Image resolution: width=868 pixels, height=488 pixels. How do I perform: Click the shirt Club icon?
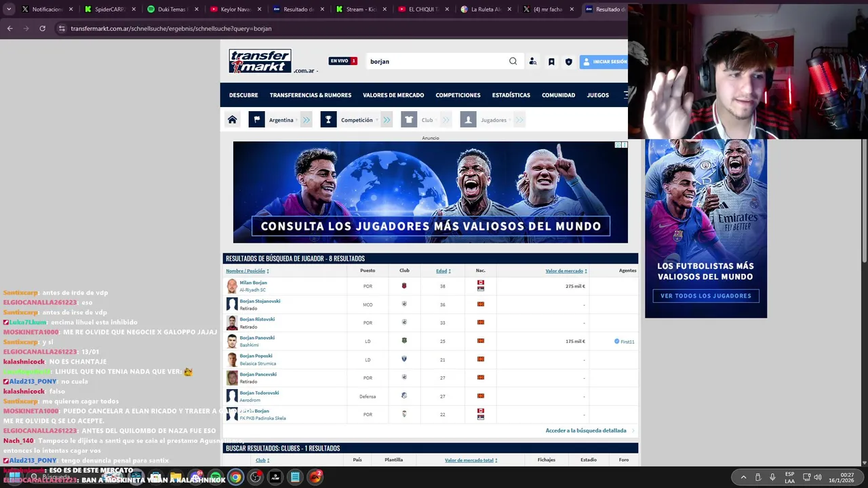pos(409,120)
